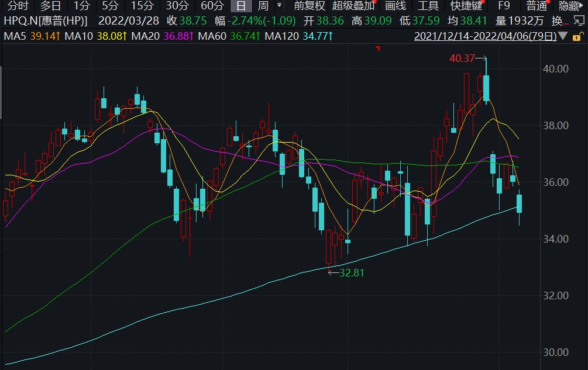Switch to the 周 weekly period

(x=263, y=6)
